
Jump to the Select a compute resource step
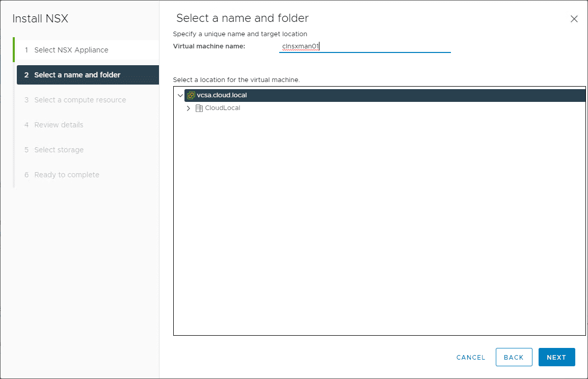[79, 99]
